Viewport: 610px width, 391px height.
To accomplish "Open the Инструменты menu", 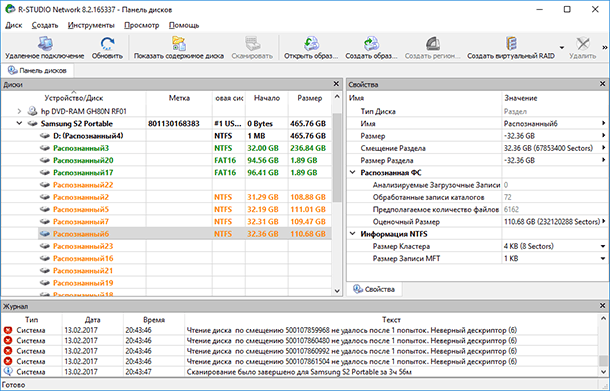I will click(x=91, y=25).
